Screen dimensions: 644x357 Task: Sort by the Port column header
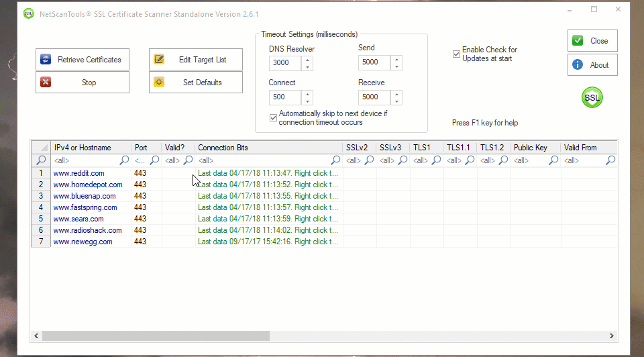[146, 148]
